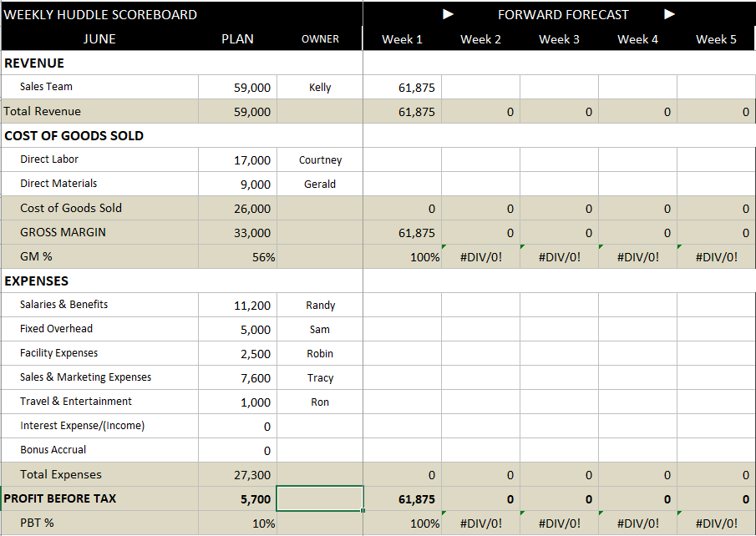Select the Direct Materials row label

point(99,184)
